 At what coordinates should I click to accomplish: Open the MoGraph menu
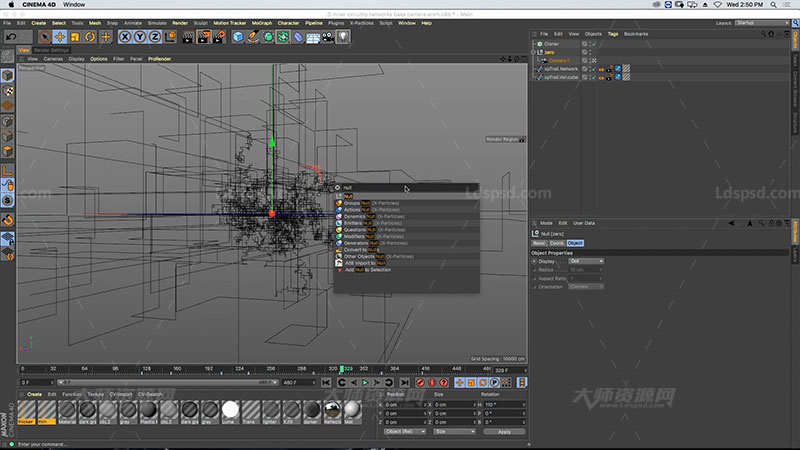(262, 23)
